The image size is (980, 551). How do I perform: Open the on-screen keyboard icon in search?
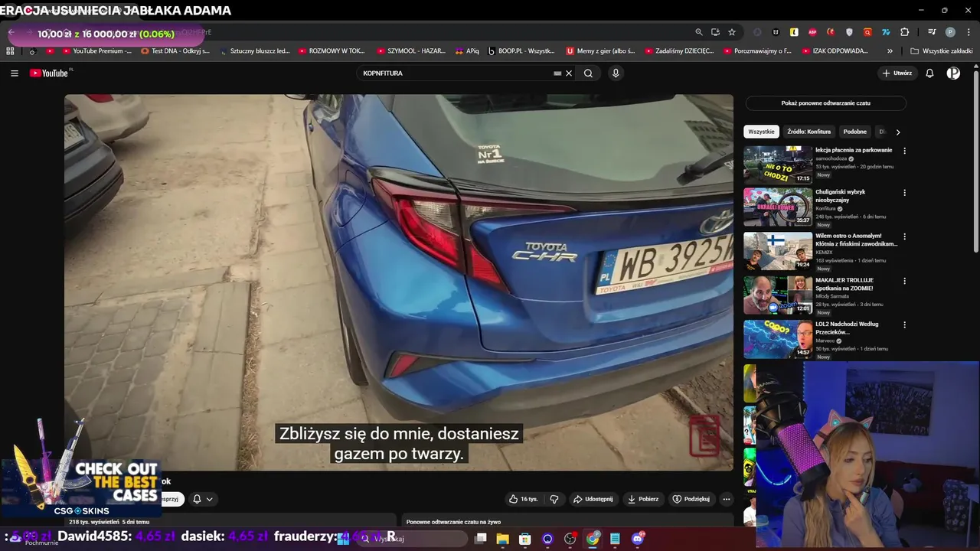click(x=557, y=73)
